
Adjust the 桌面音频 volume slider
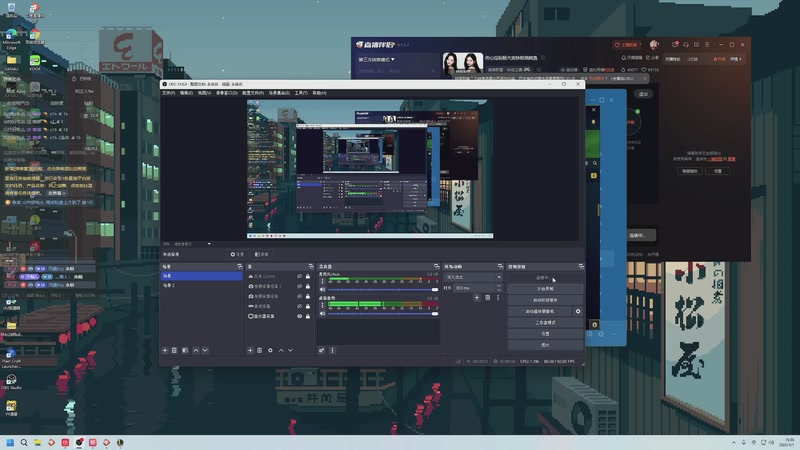pos(383,314)
